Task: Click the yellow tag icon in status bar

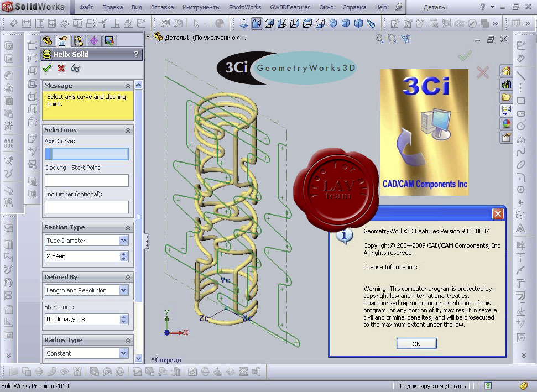Action: pyautogui.click(x=524, y=386)
